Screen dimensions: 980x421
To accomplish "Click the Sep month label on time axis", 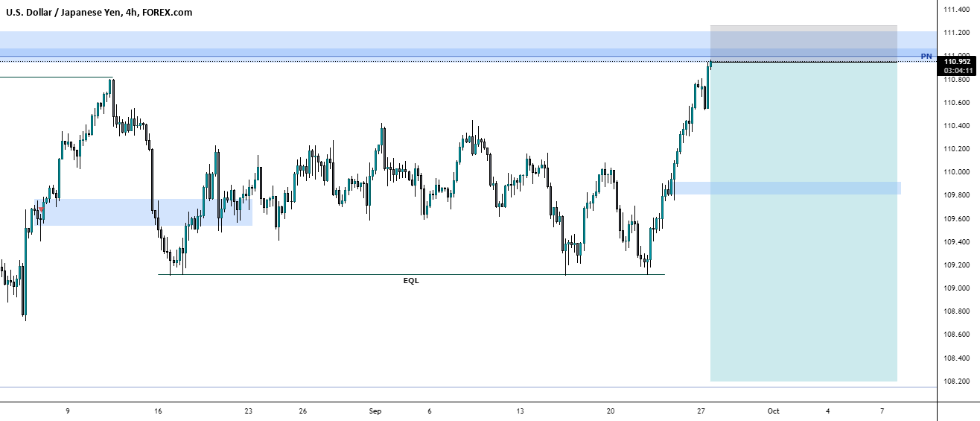I will 375,411.
